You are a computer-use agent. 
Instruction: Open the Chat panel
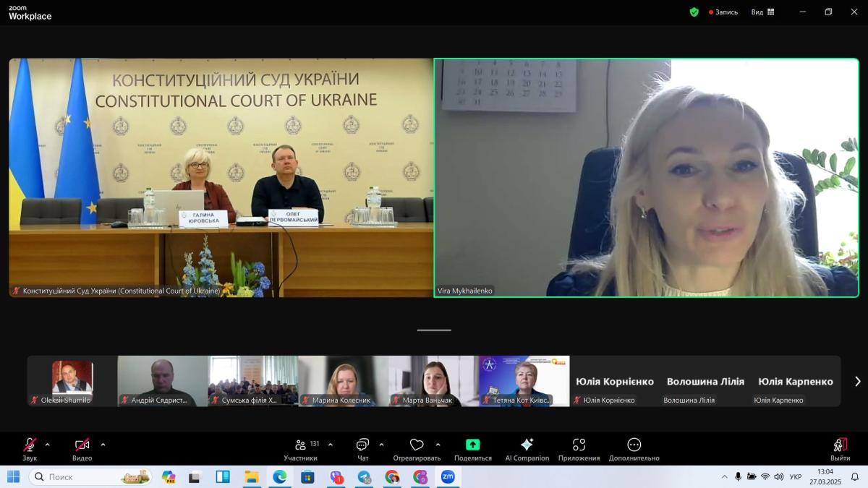[x=362, y=448]
